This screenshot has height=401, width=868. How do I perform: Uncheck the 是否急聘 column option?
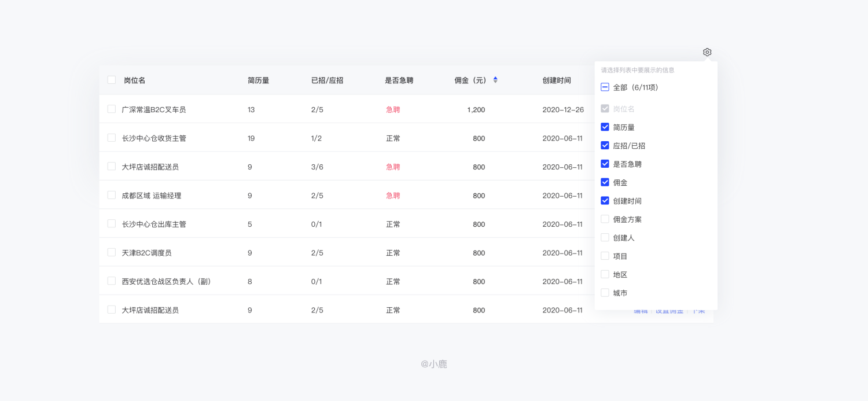coord(605,164)
